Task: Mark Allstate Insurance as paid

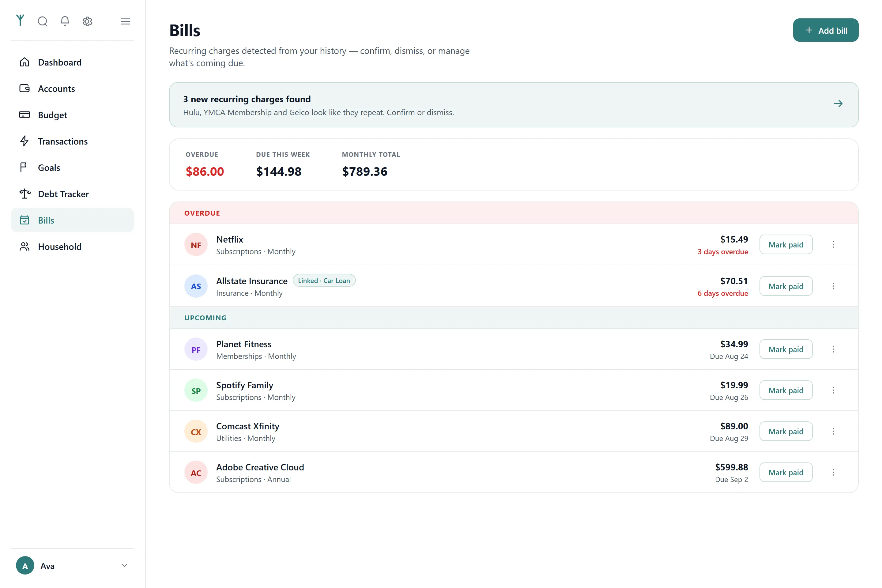Action: [x=786, y=286]
